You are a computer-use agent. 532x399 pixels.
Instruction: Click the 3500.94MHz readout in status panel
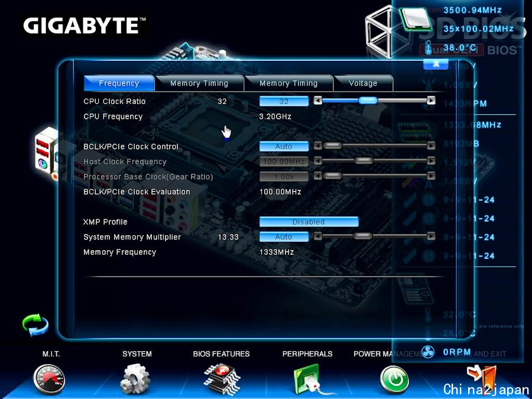point(472,10)
